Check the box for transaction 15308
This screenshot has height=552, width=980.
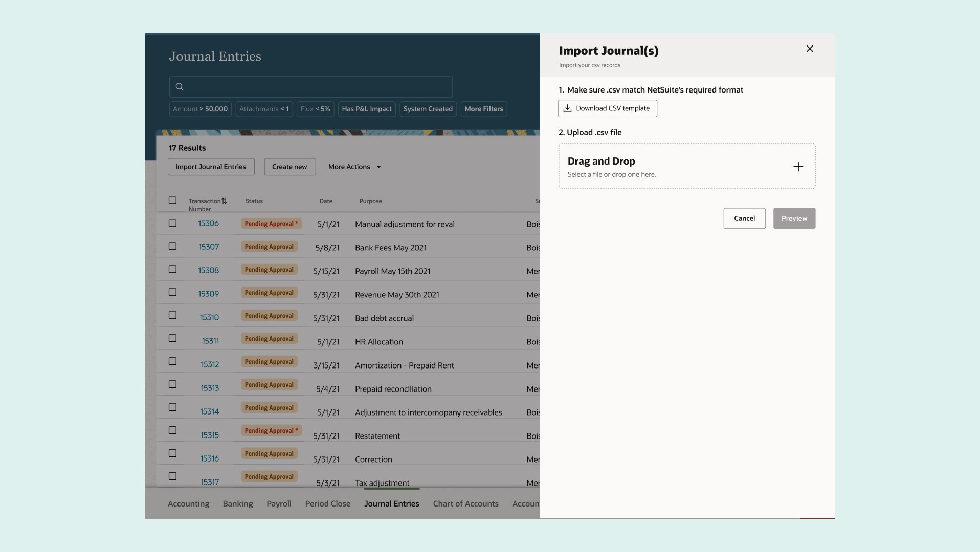point(172,269)
